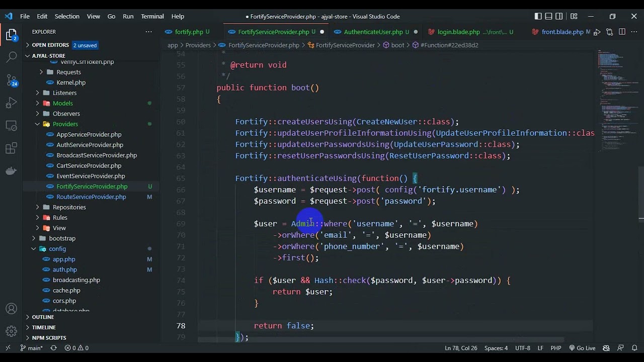Expand the OPEN EDITORS section

[50, 45]
